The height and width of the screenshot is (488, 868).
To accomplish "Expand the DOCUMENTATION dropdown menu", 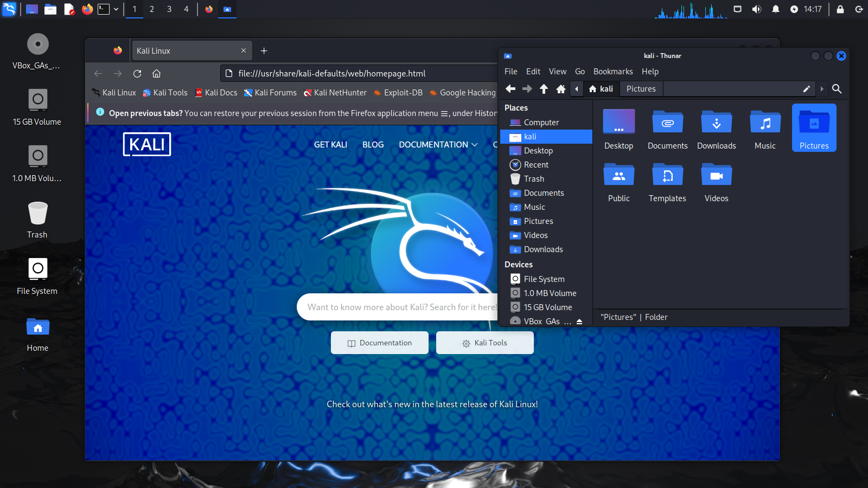I will (438, 145).
